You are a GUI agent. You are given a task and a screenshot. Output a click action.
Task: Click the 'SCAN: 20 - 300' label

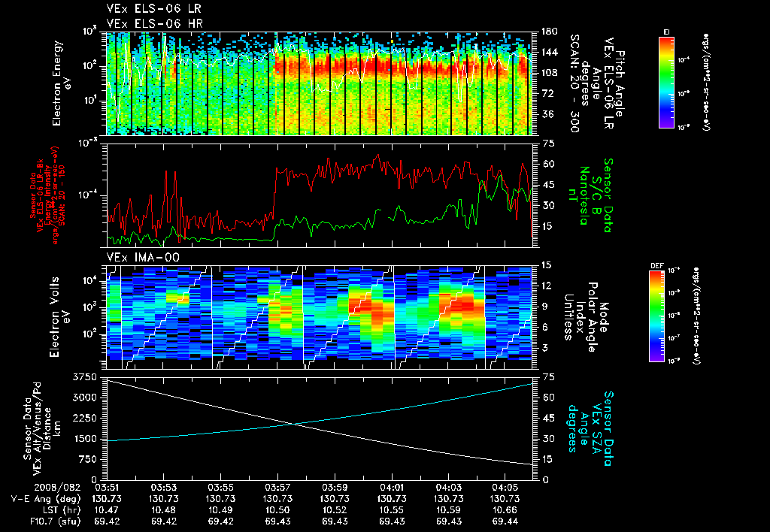click(x=574, y=83)
